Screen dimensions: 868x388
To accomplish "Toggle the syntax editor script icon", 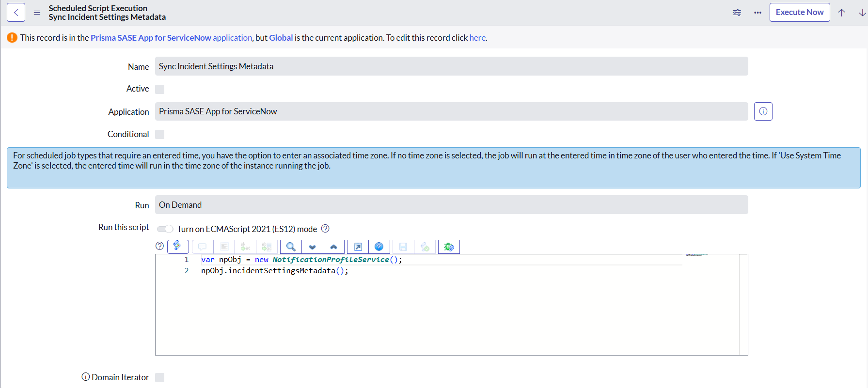I will [178, 247].
